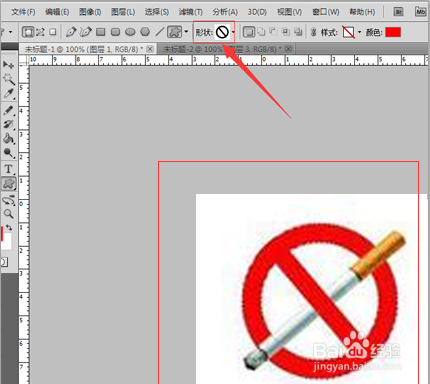This screenshot has height=384, width=430.
Task: Open the 图像(I) menu
Action: click(90, 12)
